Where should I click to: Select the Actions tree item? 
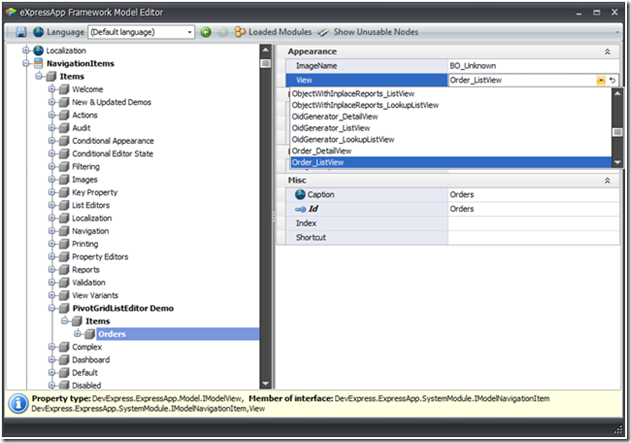point(85,115)
